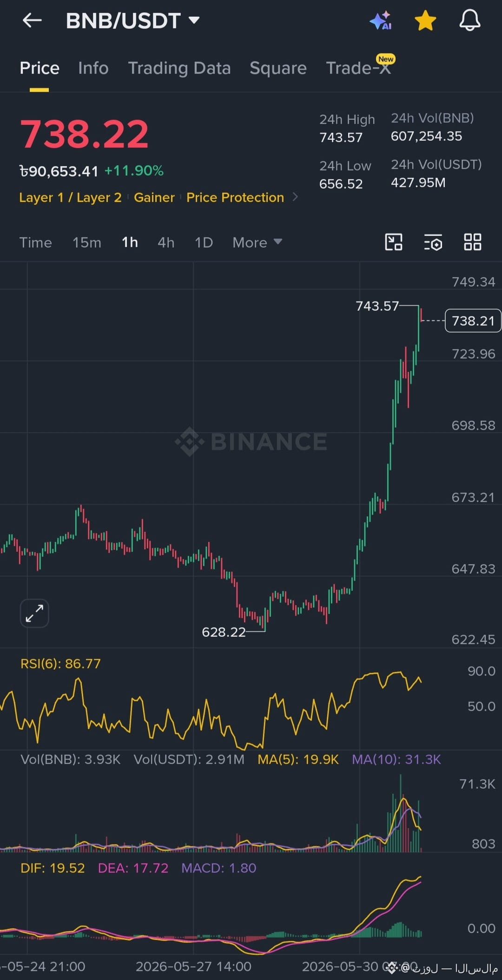The height and width of the screenshot is (980, 502).
Task: Select the 1h chart interval
Action: [x=130, y=242]
